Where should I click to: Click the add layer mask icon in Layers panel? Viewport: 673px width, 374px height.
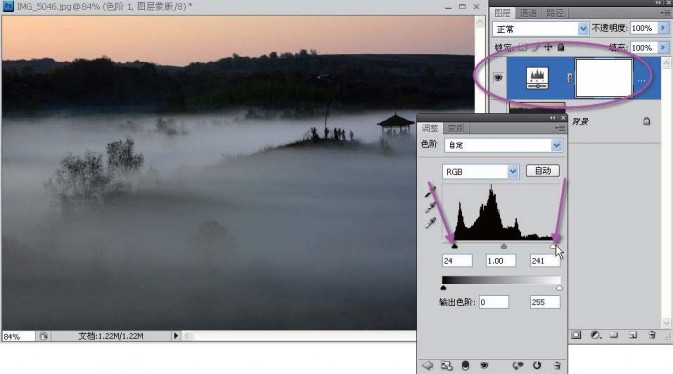click(576, 335)
